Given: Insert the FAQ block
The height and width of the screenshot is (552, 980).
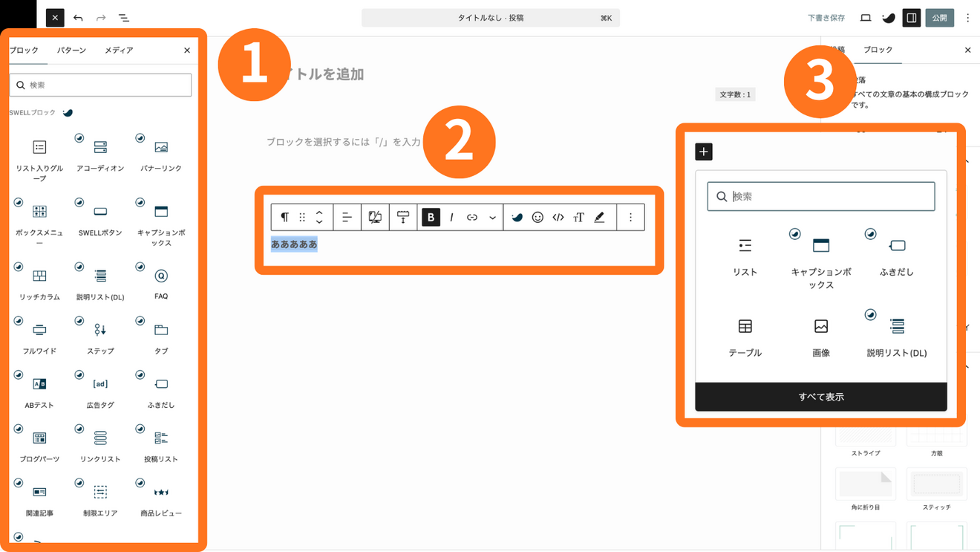Looking at the screenshot, I should [x=161, y=283].
